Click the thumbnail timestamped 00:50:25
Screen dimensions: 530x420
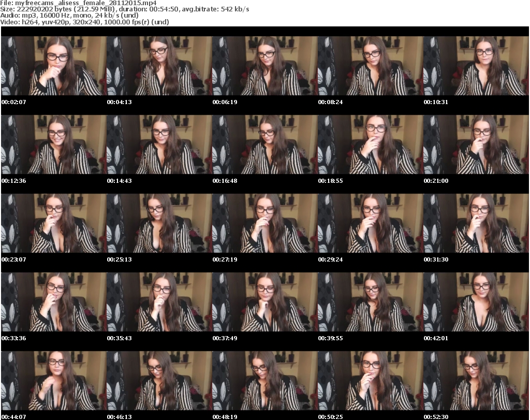pyautogui.click(x=370, y=381)
